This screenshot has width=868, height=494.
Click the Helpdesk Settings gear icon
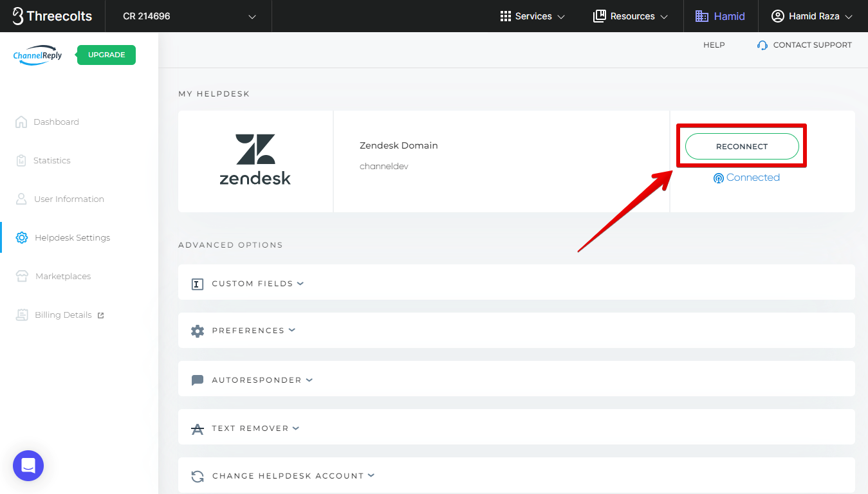pos(22,237)
